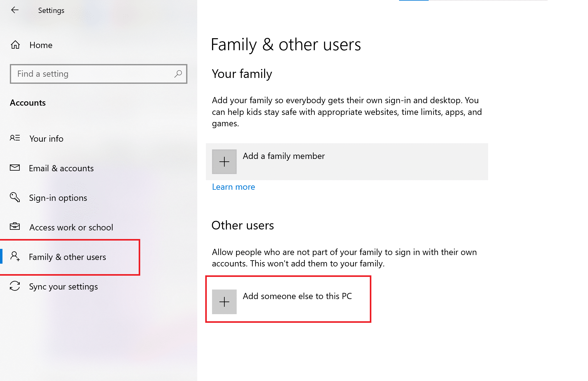Click the Sync your settings refresh icon
The height and width of the screenshot is (381, 588).
click(x=14, y=286)
